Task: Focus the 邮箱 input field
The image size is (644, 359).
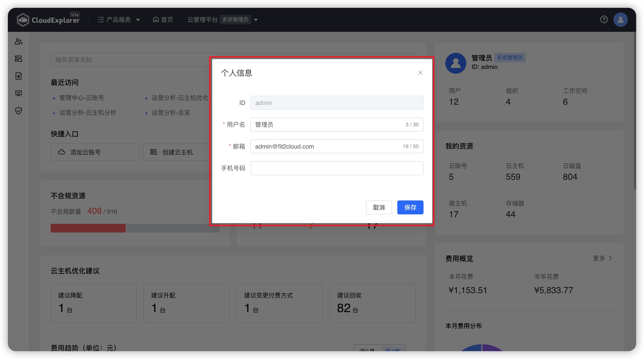Action: pos(337,146)
